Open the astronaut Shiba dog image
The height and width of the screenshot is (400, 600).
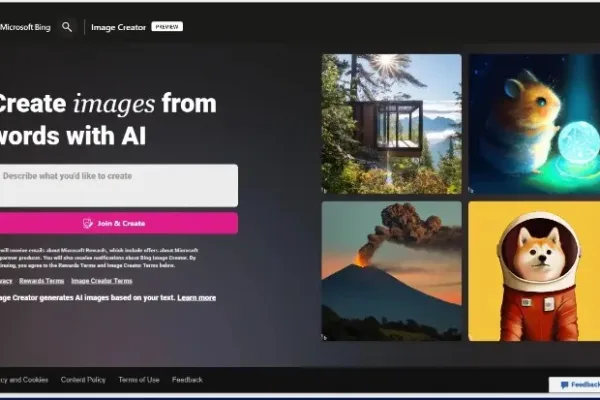point(534,271)
